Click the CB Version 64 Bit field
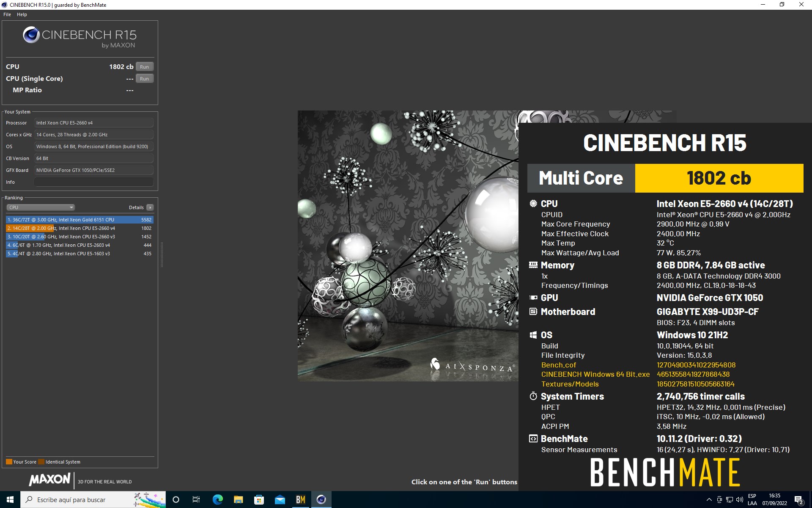This screenshot has height=508, width=812. point(94,158)
